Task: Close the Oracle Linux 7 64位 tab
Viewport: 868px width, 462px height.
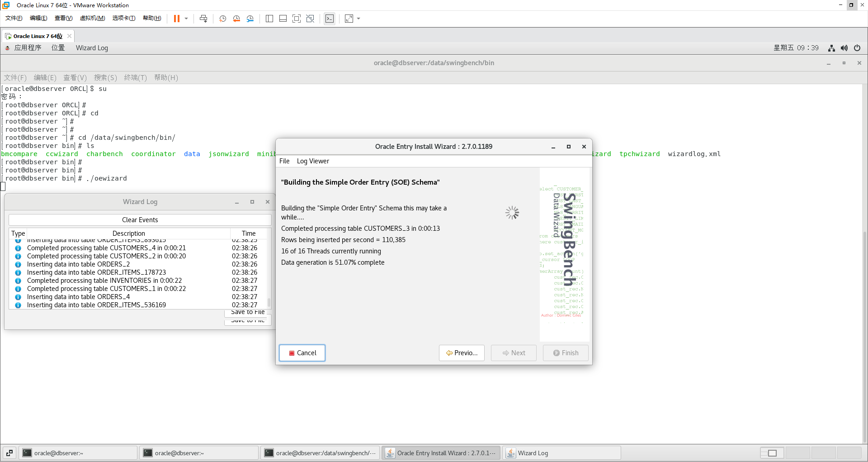Action: [x=69, y=36]
